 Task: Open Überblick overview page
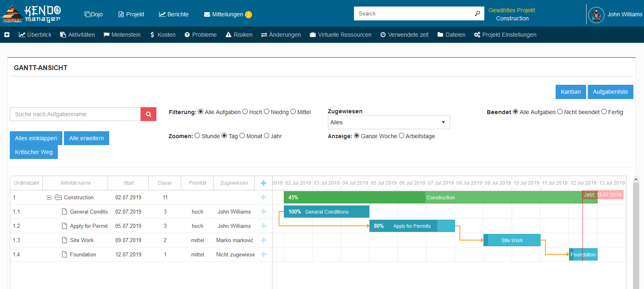(x=35, y=35)
